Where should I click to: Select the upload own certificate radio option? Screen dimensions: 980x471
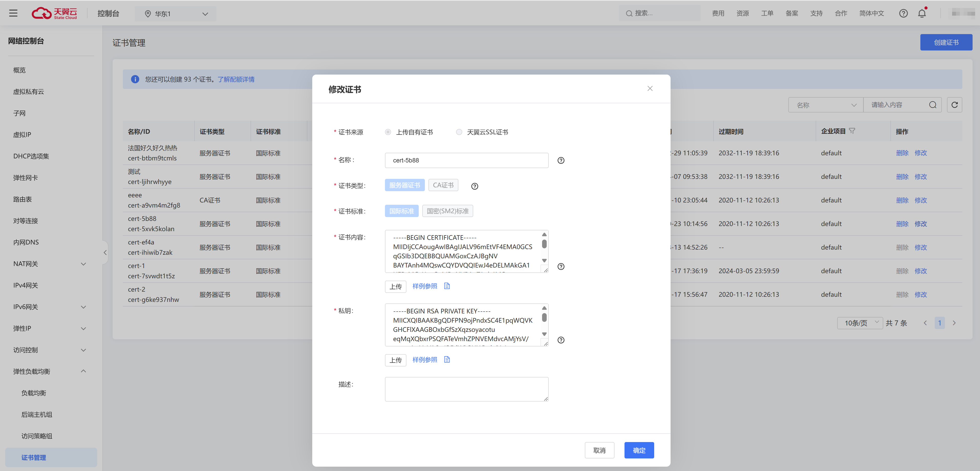click(x=388, y=132)
